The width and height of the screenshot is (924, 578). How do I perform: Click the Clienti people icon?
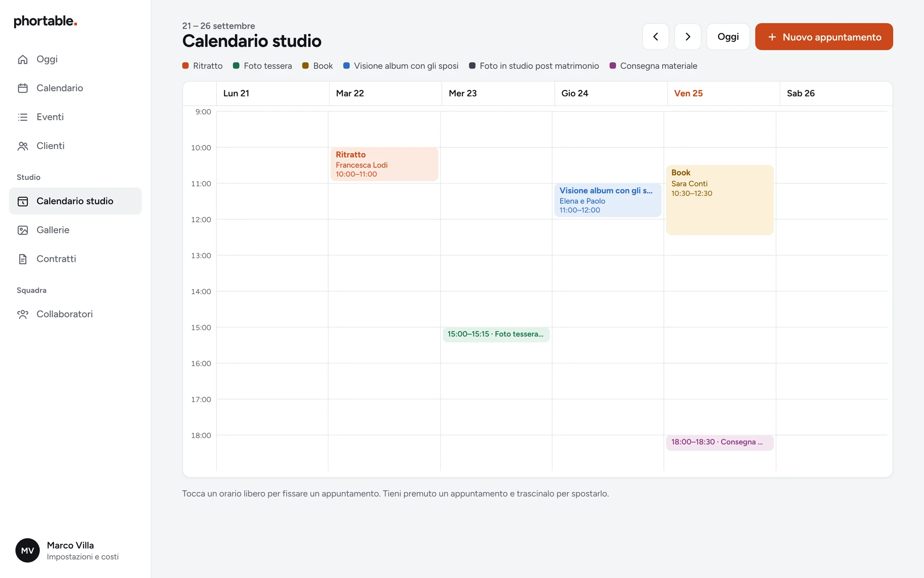23,146
